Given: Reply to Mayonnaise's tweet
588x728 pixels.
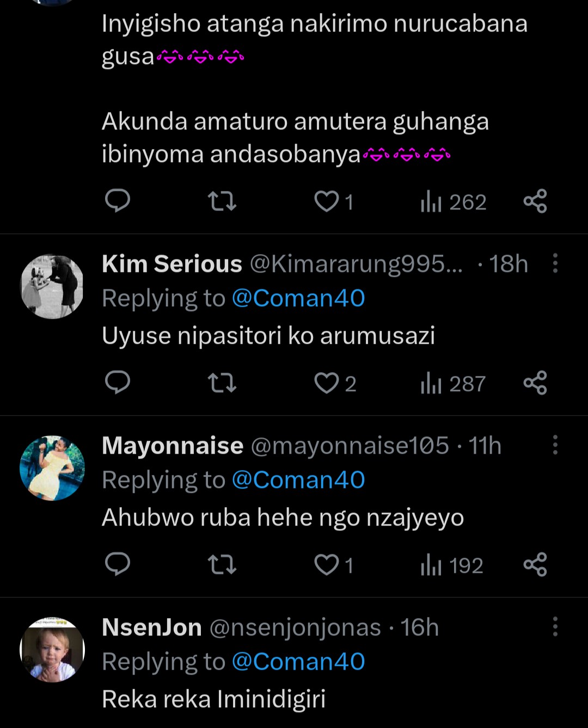Looking at the screenshot, I should (117, 565).
